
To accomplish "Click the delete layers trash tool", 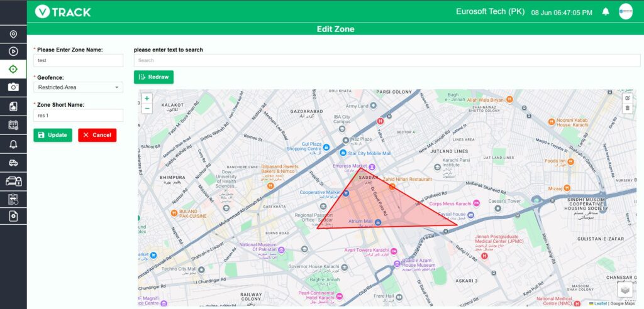I will point(627,108).
